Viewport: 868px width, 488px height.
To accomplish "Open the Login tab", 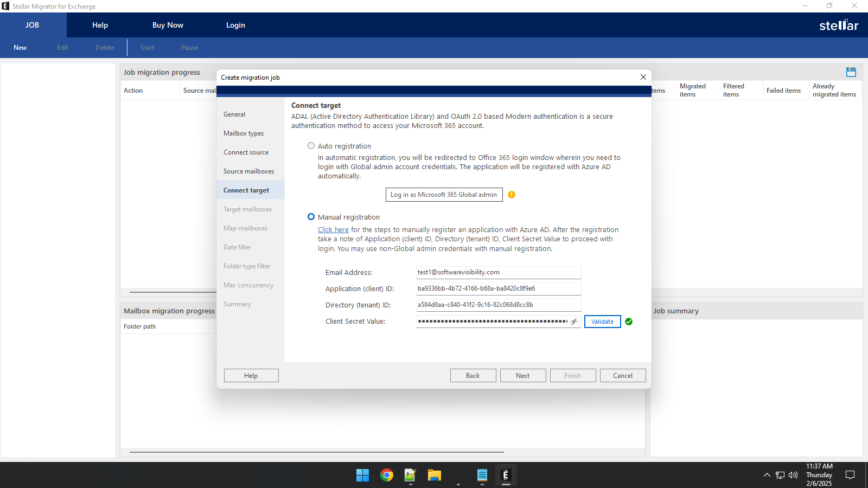I will click(235, 25).
